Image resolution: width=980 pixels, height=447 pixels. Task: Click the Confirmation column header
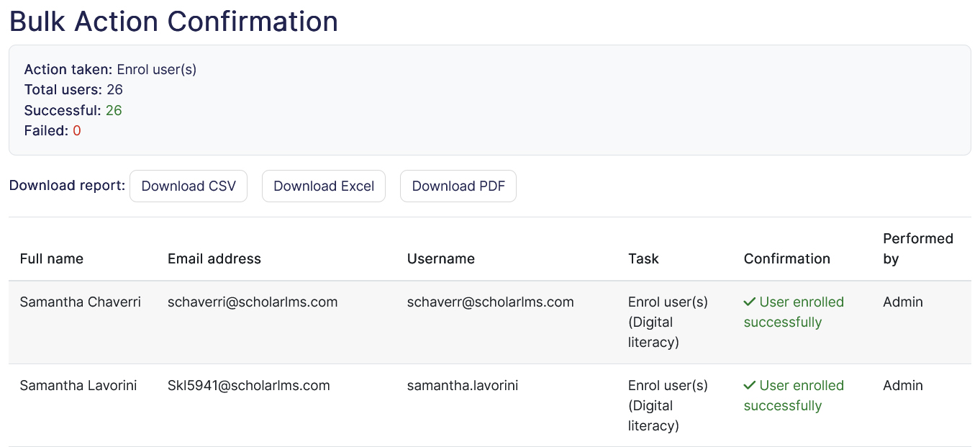click(x=786, y=258)
